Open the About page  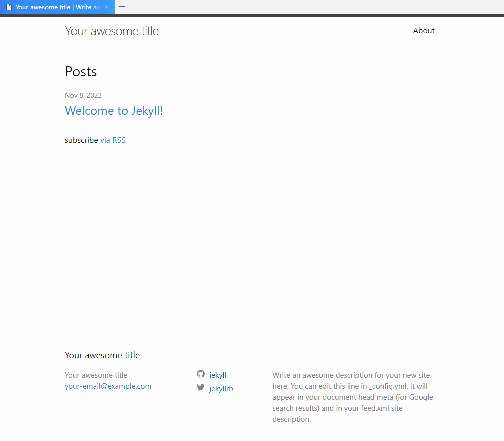[x=424, y=30]
